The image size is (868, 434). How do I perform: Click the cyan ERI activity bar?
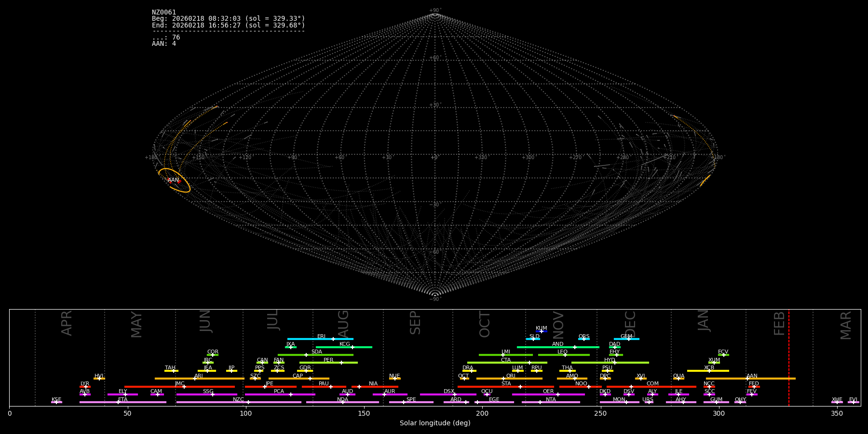coord(320,339)
